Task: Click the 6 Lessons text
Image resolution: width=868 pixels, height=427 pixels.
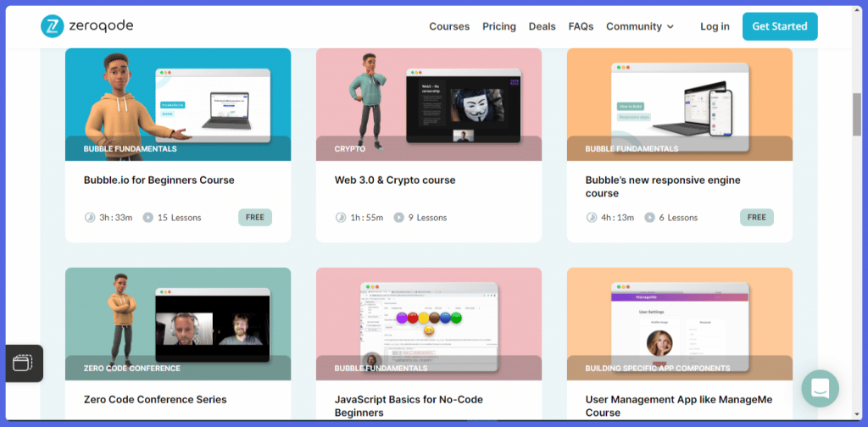Action: (x=678, y=218)
